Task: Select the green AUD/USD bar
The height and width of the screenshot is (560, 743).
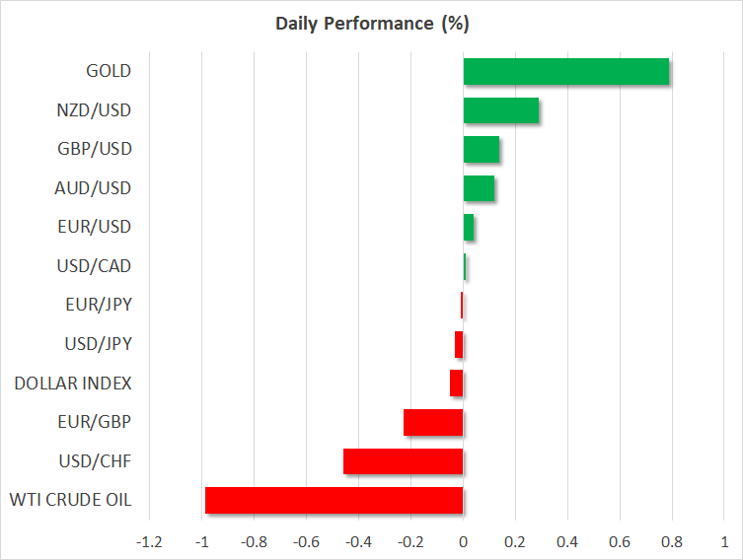Action: point(479,188)
